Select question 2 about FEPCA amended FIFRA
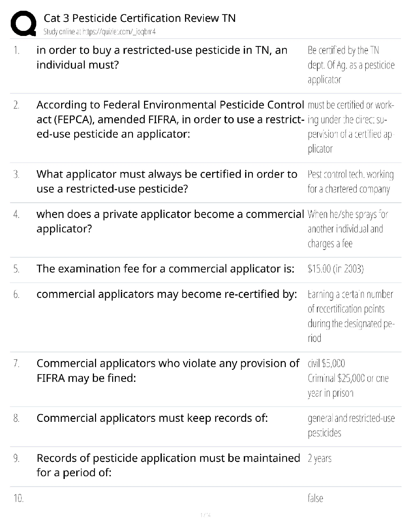Viewport: 411px width, 532px height. pos(170,120)
